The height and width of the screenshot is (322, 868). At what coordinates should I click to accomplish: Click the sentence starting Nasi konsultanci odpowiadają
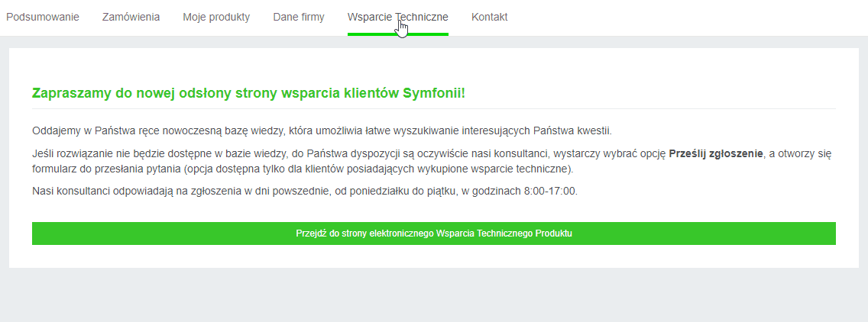tap(304, 192)
